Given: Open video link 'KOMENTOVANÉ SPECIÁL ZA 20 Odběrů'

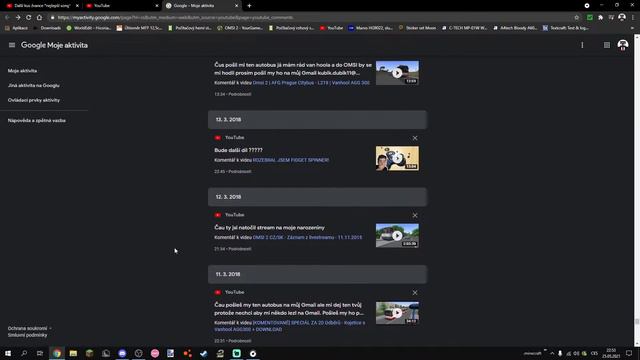Looking at the screenshot, I should click(x=289, y=326).
